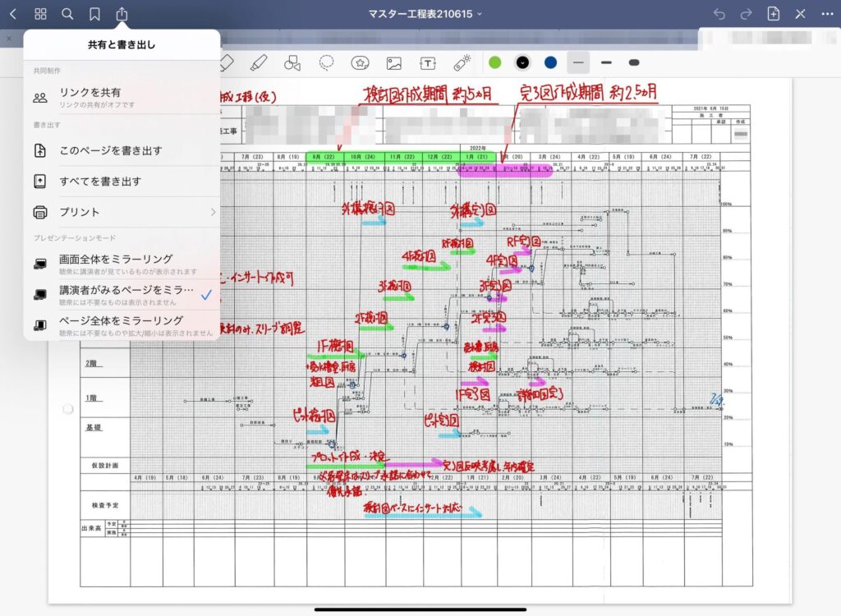Select the Highlighter tool

click(258, 62)
